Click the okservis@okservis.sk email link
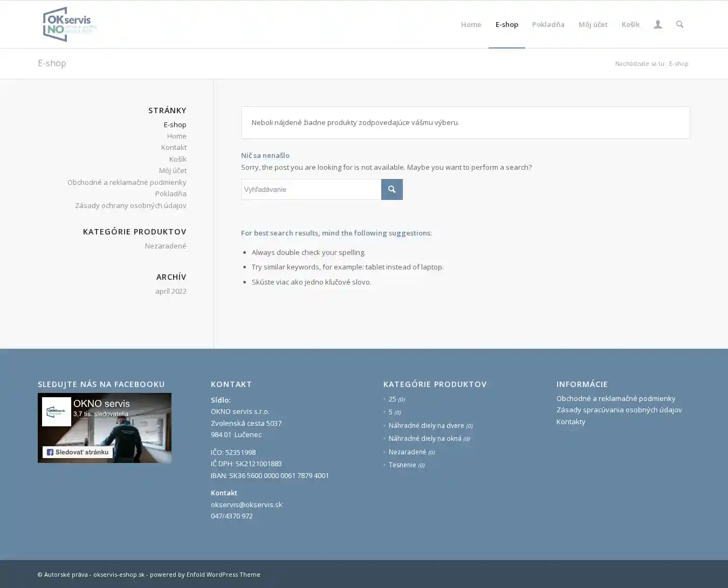This screenshot has width=728, height=588. 246,504
